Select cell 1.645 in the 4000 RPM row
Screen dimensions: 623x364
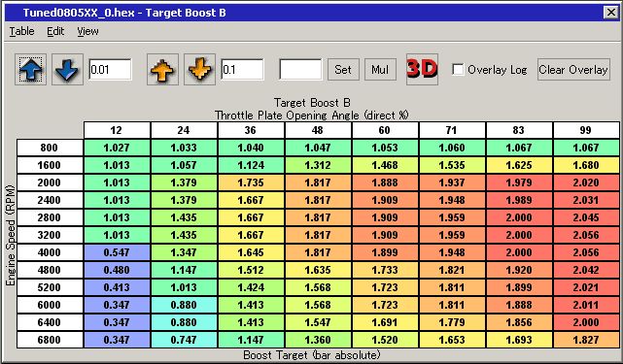click(251, 252)
